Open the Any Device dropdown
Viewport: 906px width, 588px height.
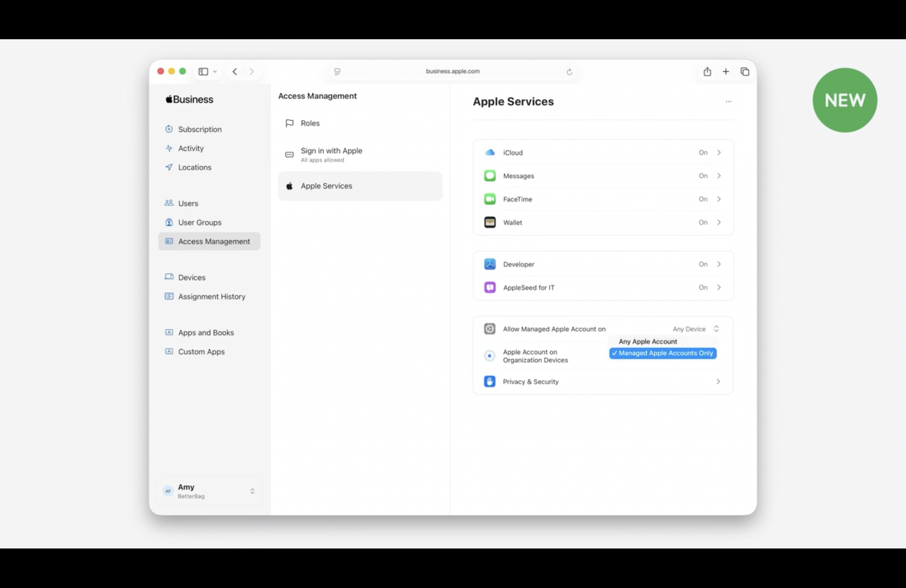[x=695, y=329]
